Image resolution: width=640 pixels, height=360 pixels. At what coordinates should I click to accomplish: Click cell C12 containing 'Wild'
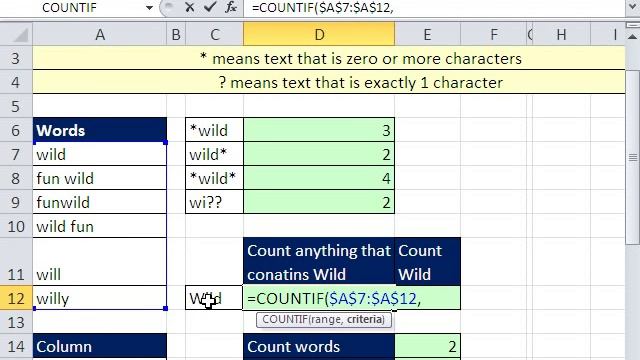[x=214, y=298]
